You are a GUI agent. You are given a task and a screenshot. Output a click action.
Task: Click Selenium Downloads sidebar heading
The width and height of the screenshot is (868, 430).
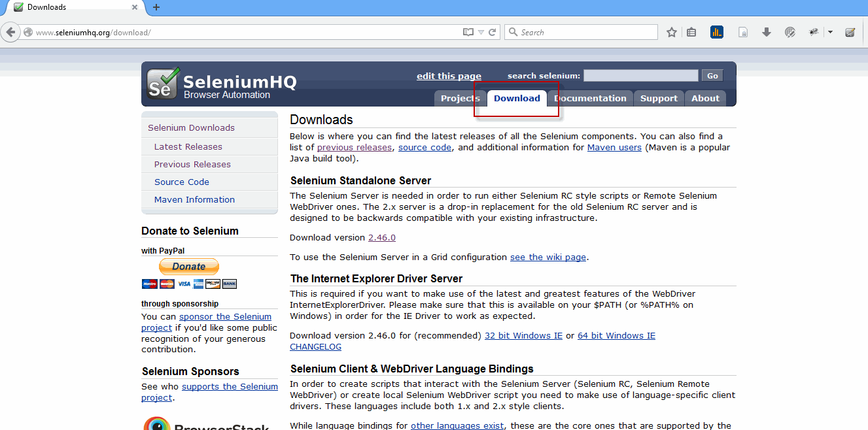[191, 128]
